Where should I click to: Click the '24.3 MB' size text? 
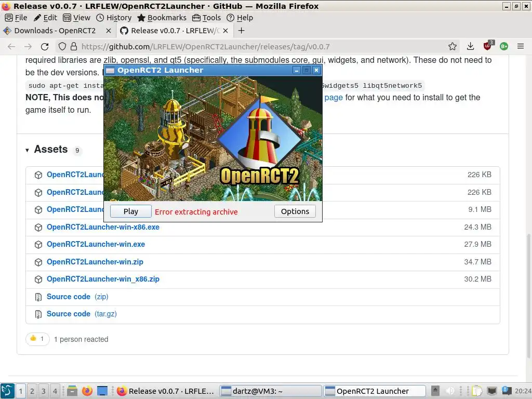click(478, 227)
